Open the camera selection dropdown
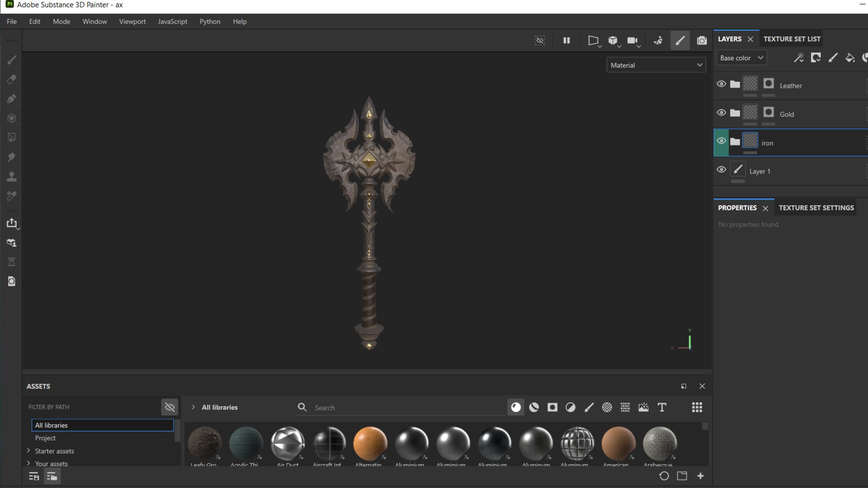The height and width of the screenshot is (488, 868). 634,41
